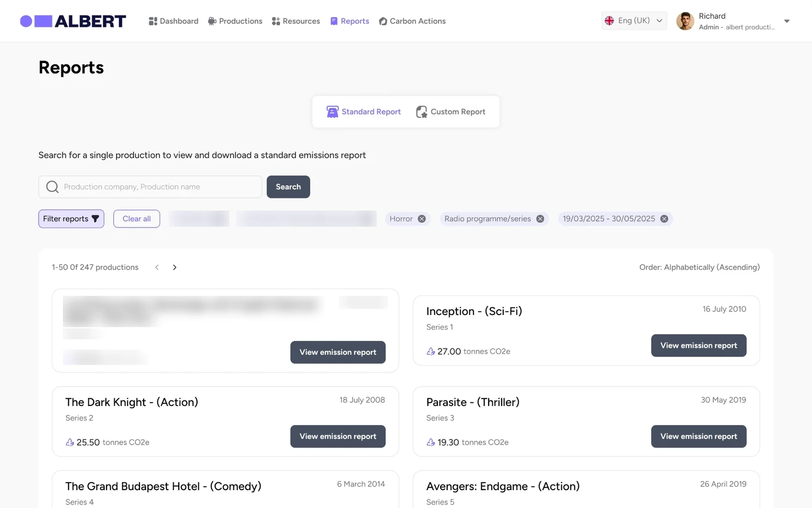Click Avengers: Endgame - (Action) title
The height and width of the screenshot is (508, 812).
coord(503,486)
